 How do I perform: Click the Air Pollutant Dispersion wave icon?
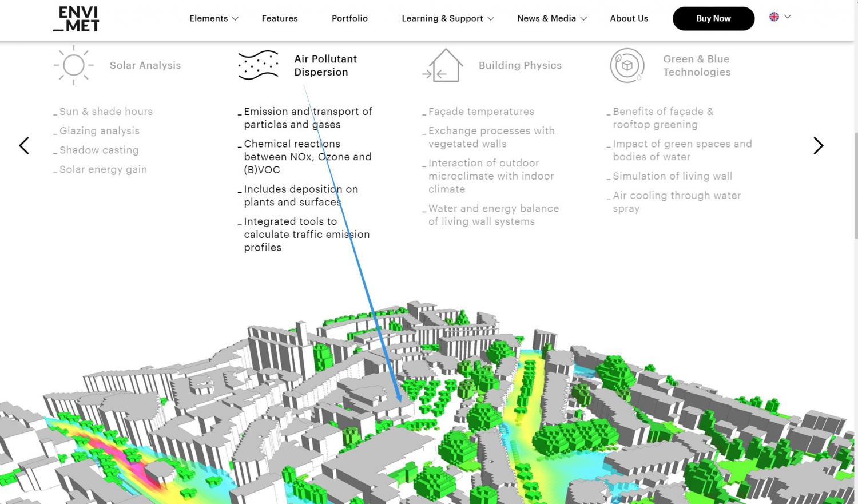tap(259, 65)
